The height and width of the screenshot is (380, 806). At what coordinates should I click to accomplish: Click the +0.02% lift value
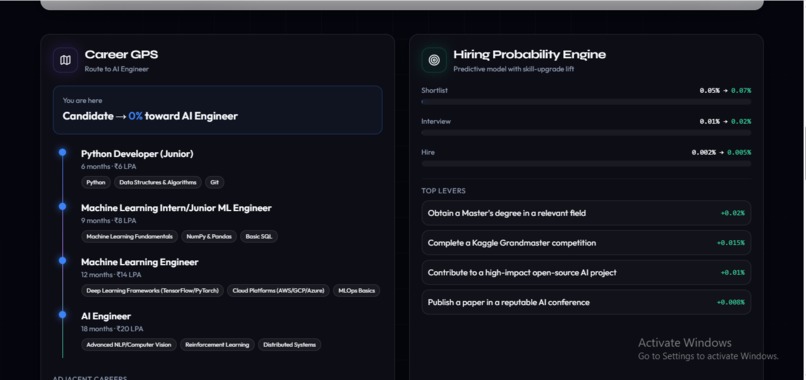(732, 213)
